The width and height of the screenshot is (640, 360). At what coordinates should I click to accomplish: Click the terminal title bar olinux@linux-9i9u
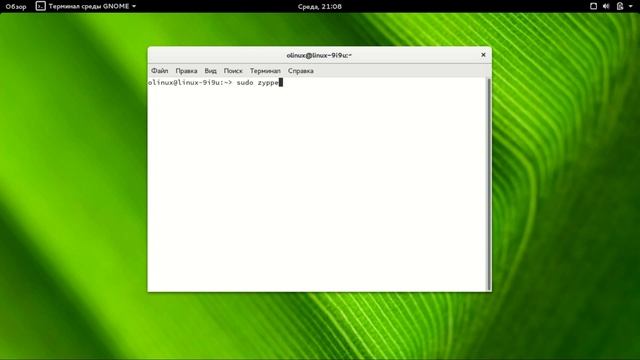pyautogui.click(x=319, y=55)
